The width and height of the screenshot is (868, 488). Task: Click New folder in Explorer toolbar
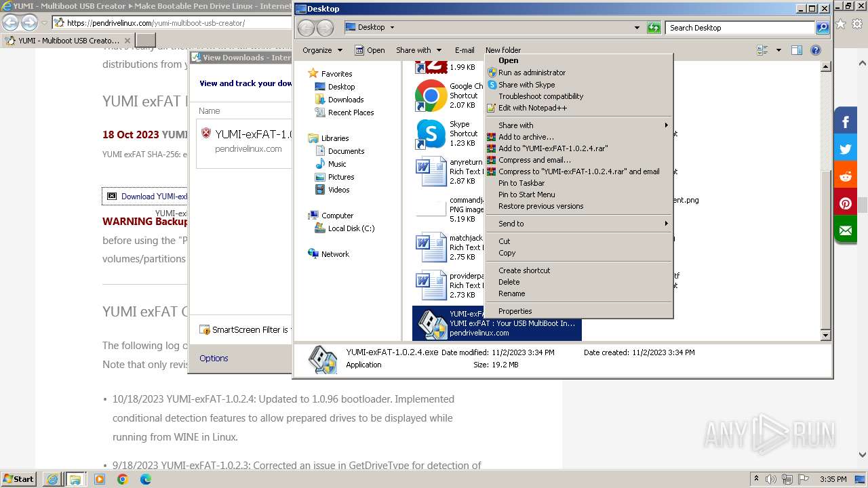click(x=503, y=50)
